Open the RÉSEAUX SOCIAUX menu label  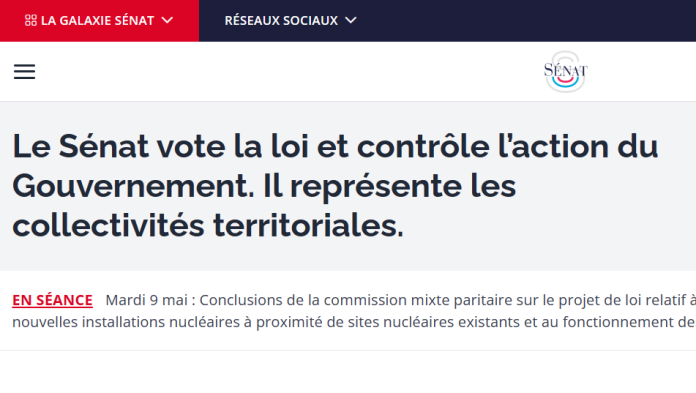281,20
